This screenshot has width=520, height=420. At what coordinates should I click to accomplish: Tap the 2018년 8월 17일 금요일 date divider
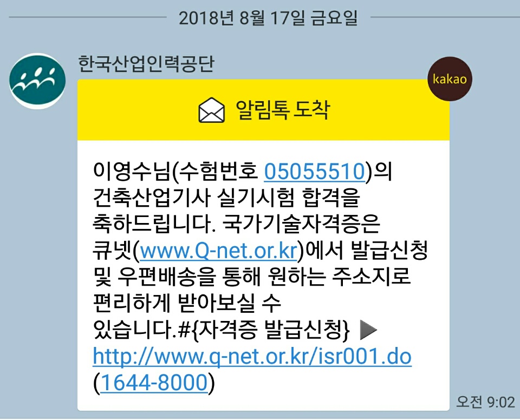pyautogui.click(x=268, y=18)
